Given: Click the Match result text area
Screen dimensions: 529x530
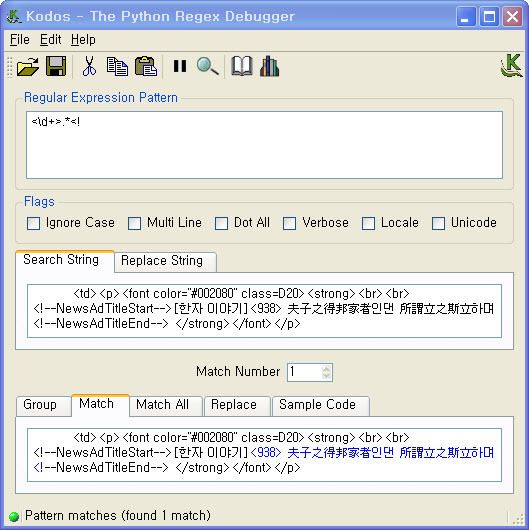Looking at the screenshot, I should point(264,455).
